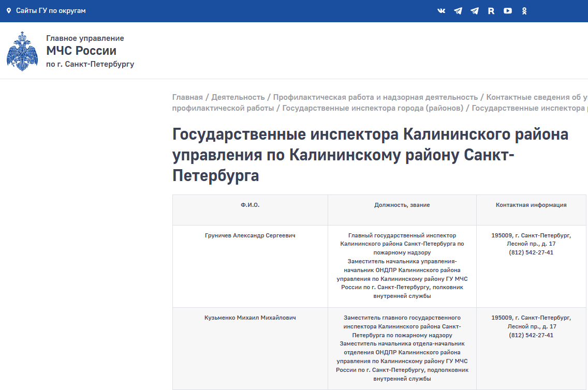Open the YouTube channel icon
This screenshot has width=588, height=390.
[507, 11]
